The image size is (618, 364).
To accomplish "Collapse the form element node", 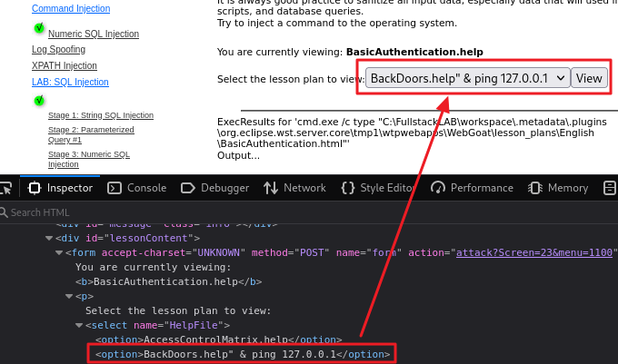I will pos(59,252).
